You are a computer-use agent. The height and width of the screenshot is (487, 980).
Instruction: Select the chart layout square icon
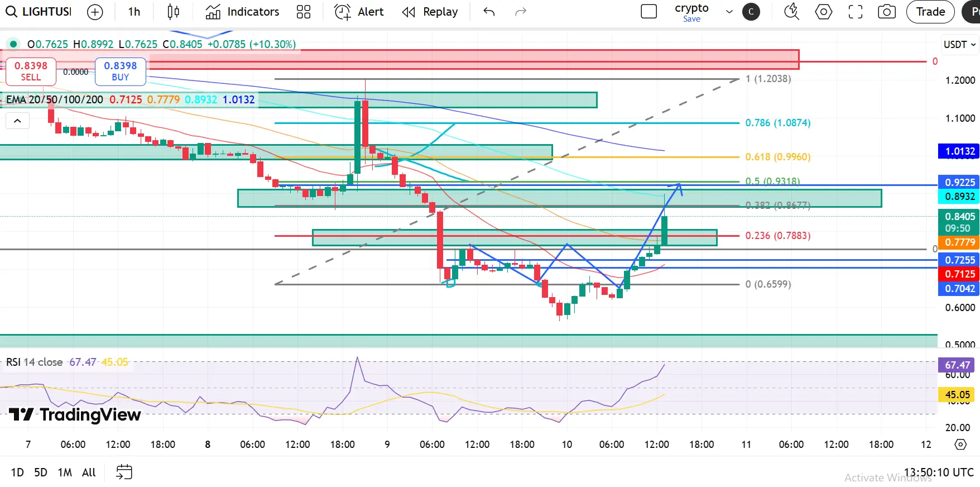click(x=649, y=12)
